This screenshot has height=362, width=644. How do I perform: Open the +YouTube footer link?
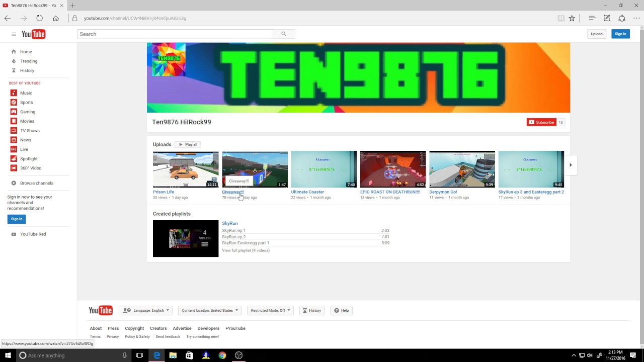pyautogui.click(x=235, y=328)
